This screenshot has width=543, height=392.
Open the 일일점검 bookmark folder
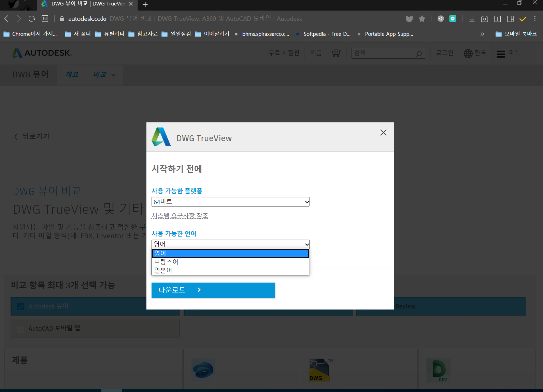176,34
